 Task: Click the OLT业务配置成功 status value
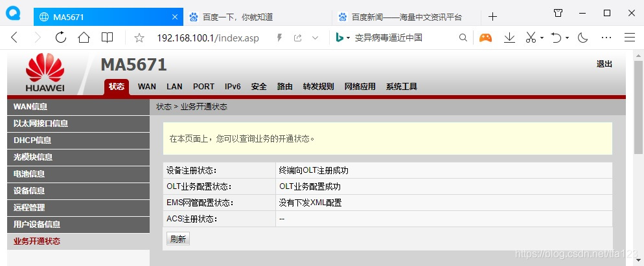click(310, 187)
